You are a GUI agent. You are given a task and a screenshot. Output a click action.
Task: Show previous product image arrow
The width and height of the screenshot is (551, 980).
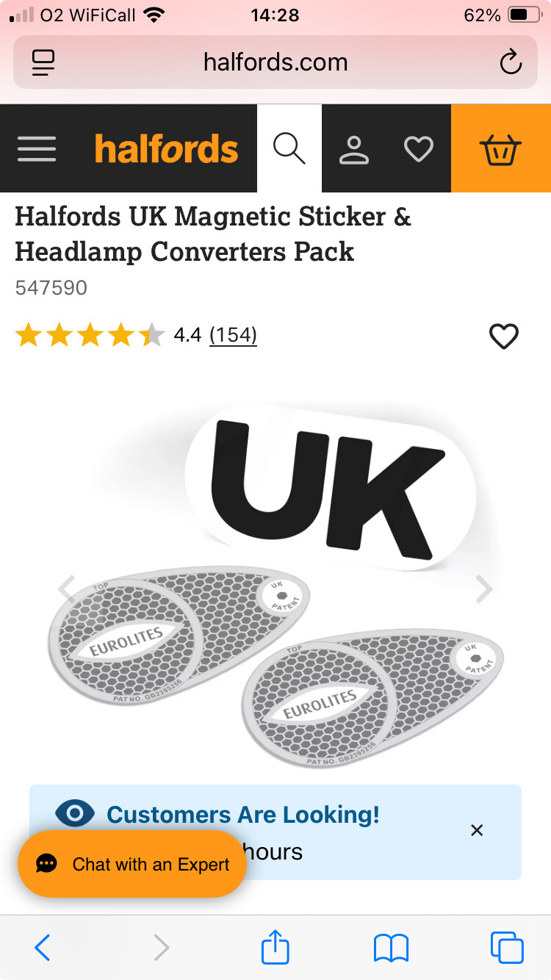67,588
